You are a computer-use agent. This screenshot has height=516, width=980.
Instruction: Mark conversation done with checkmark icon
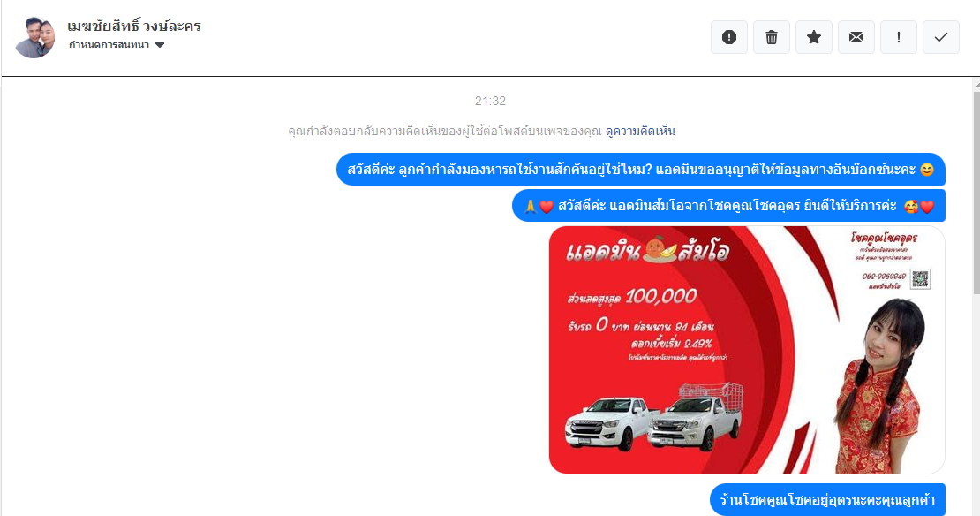940,37
